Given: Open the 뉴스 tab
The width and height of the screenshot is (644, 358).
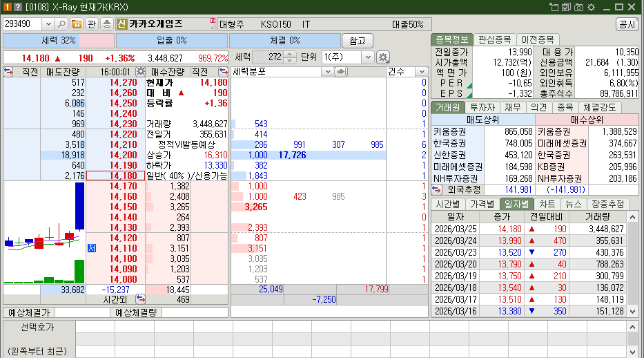Looking at the screenshot, I should 574,204.
